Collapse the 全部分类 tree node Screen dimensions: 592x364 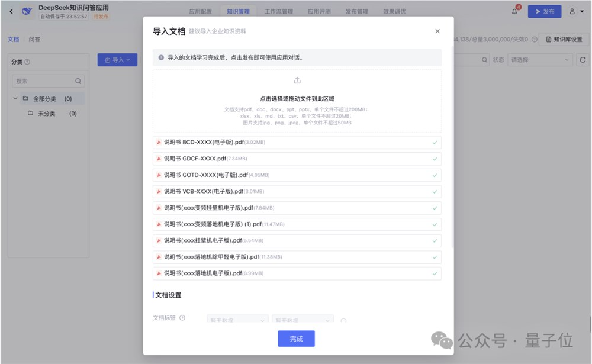pos(15,98)
